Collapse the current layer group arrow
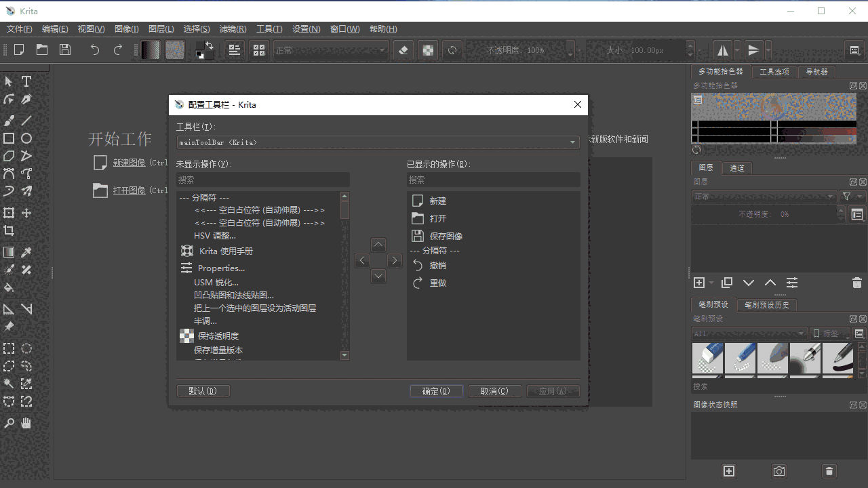 749,283
